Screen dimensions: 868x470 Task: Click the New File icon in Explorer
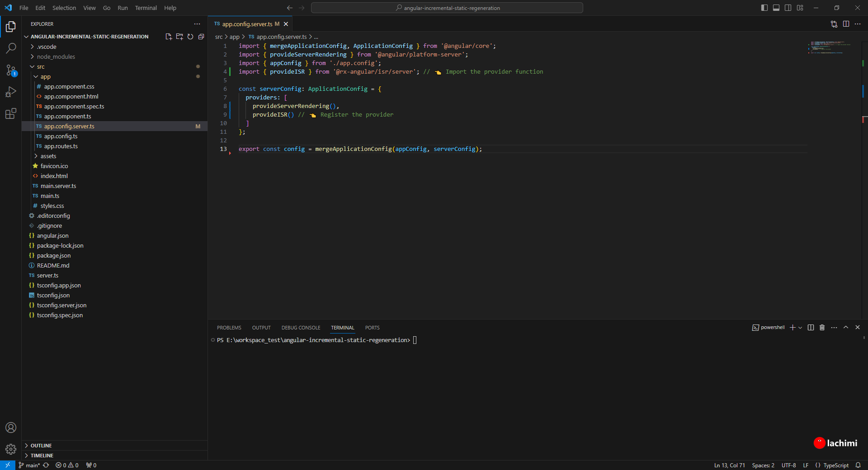169,37
